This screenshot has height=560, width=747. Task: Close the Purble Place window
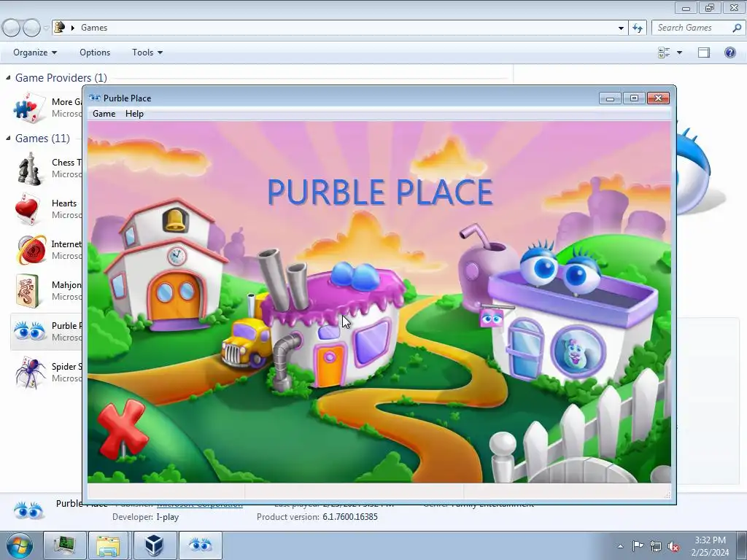(x=659, y=98)
